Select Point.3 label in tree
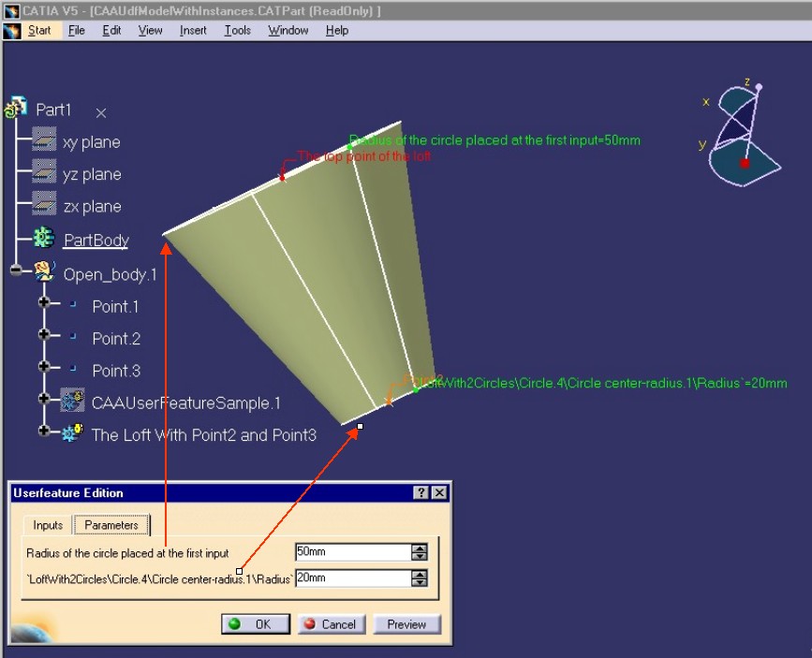Screen dimensions: 812x658 click(x=116, y=371)
